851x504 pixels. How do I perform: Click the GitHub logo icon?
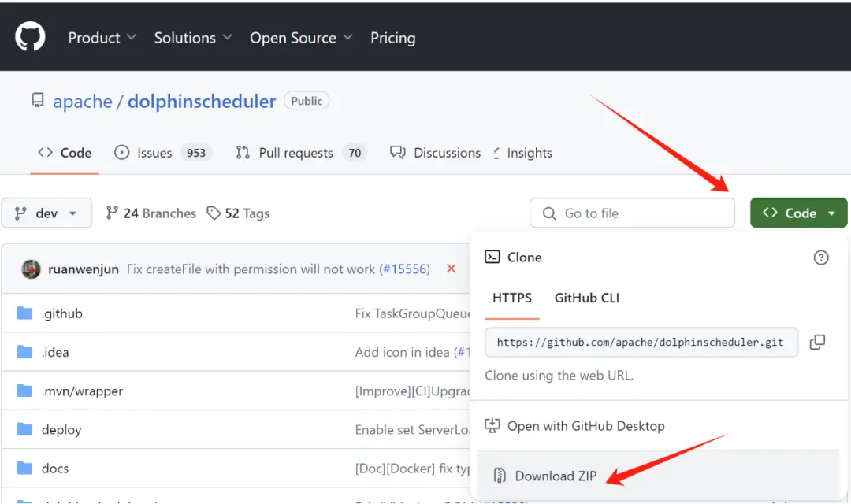click(30, 37)
